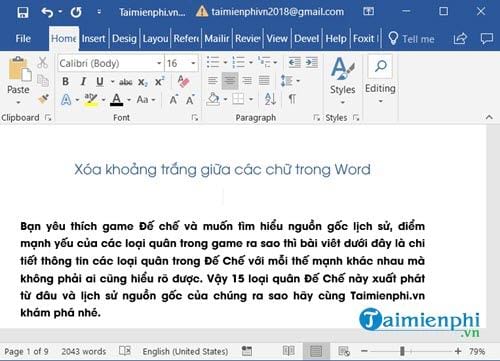Click the Share icon
This screenshot has height=361, width=500.
point(460,39)
